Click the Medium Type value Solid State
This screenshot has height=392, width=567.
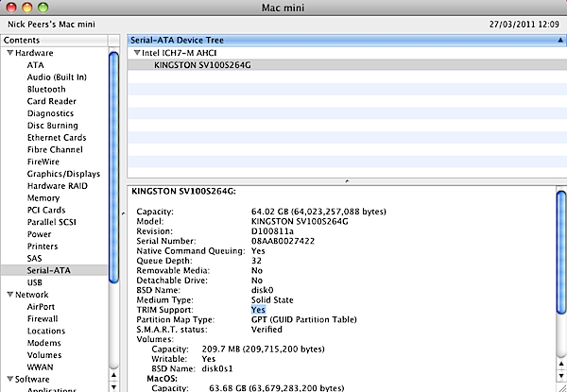click(272, 299)
